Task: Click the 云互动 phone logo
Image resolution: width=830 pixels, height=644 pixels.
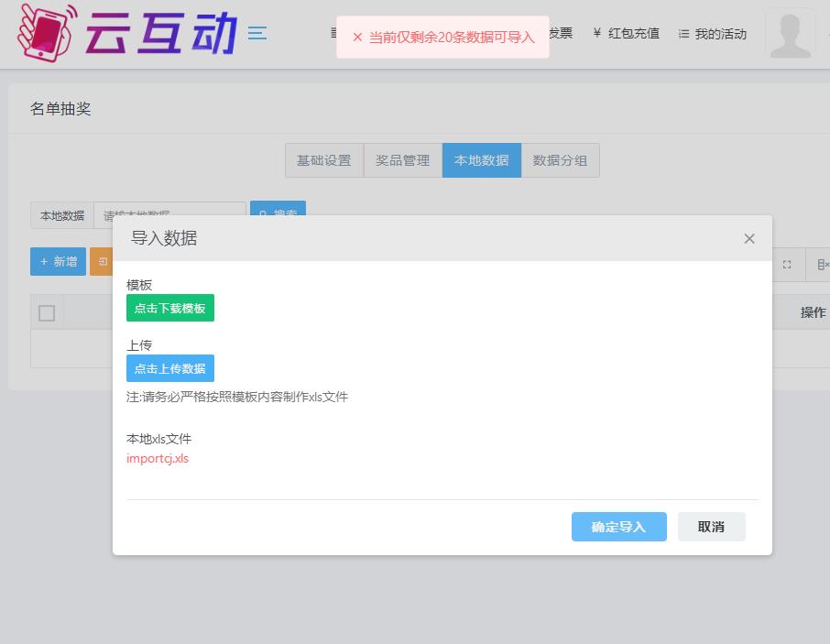Action: 46,32
